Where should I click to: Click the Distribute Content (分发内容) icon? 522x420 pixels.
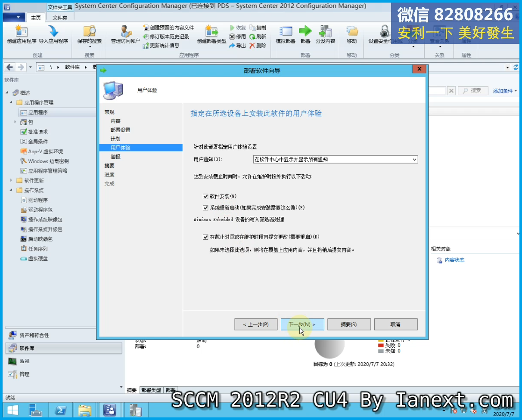coord(325,34)
